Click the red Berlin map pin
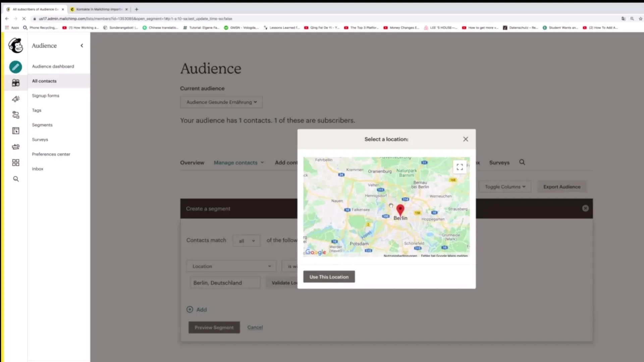Screen dimensions: 644x362 [x=400, y=210]
